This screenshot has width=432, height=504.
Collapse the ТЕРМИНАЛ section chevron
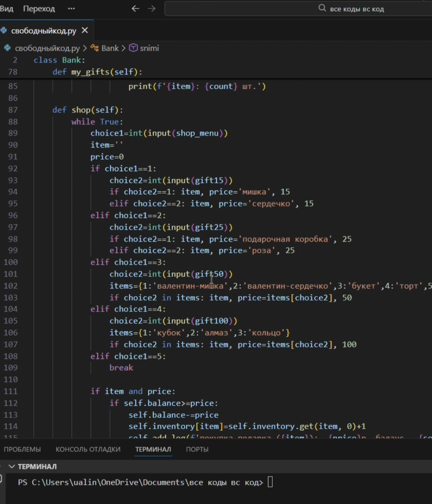(x=12, y=466)
